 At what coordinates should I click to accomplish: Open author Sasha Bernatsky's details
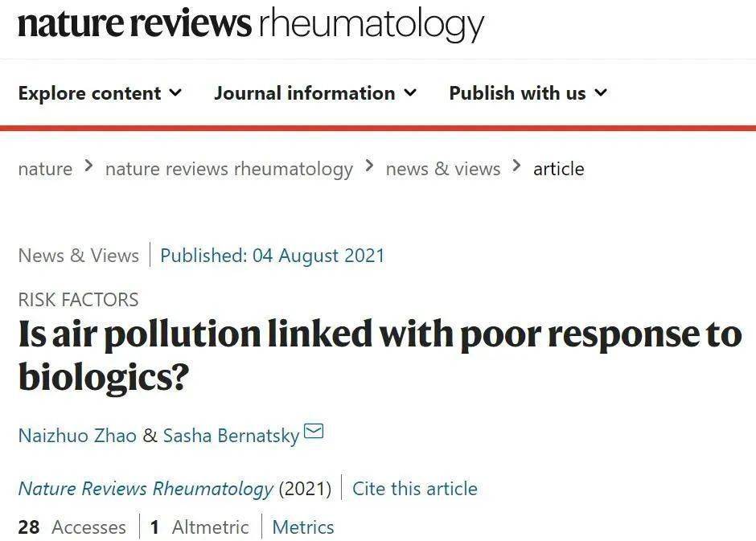(x=231, y=436)
